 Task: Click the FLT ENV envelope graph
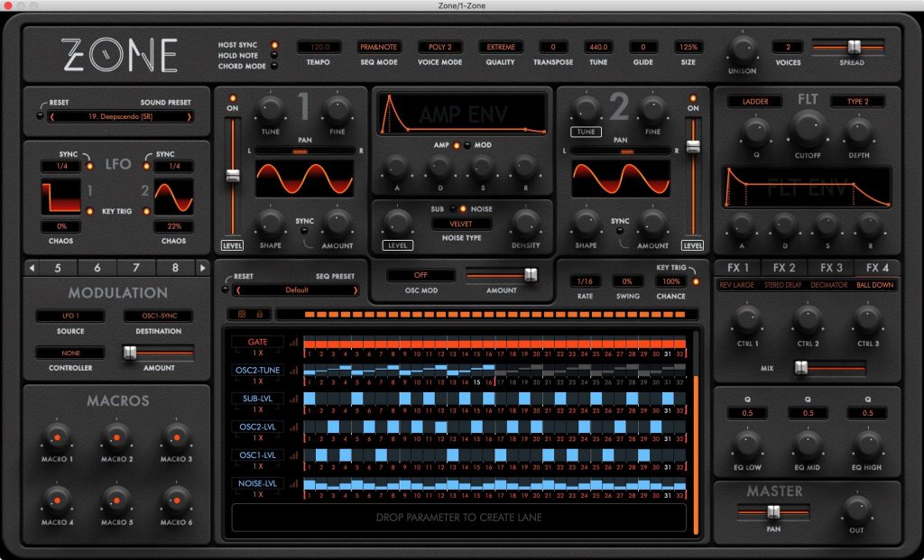(807, 188)
